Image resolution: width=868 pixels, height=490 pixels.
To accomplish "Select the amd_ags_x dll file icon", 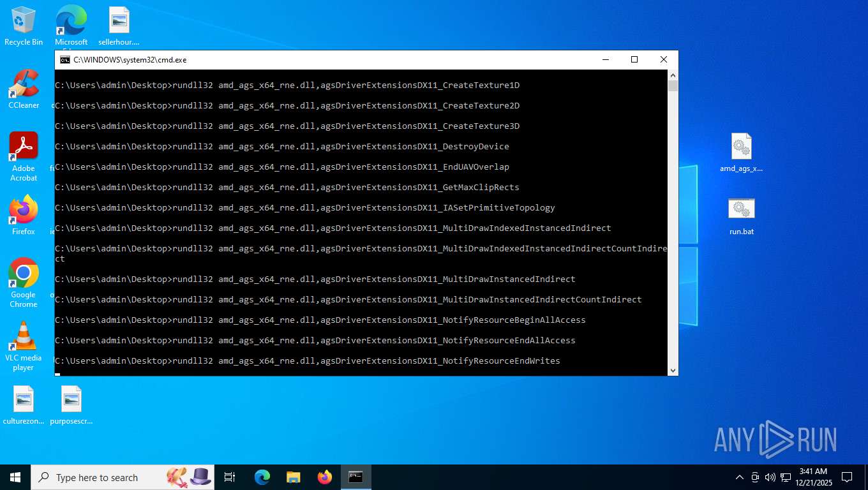I will tap(741, 153).
